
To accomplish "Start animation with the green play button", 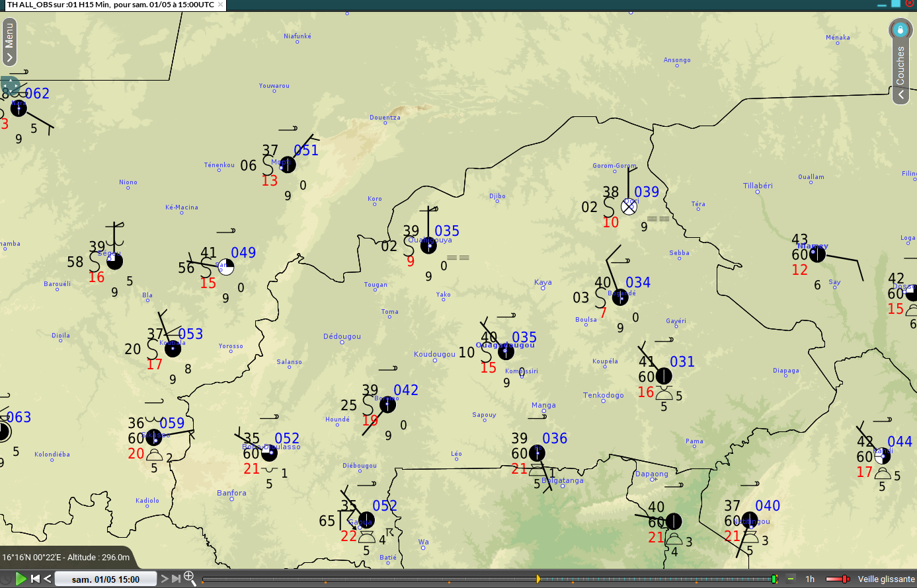I will point(20,579).
